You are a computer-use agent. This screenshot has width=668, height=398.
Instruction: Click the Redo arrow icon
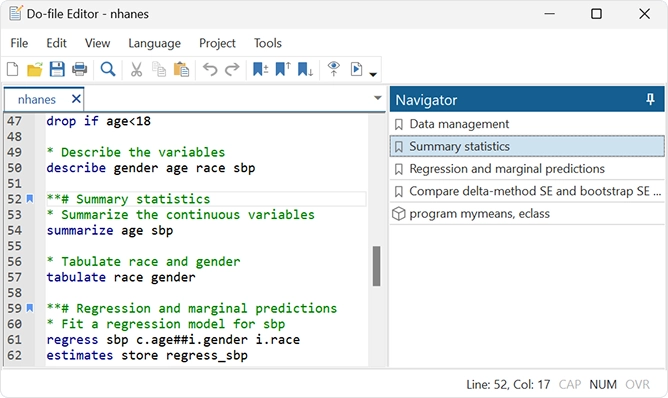(x=232, y=69)
